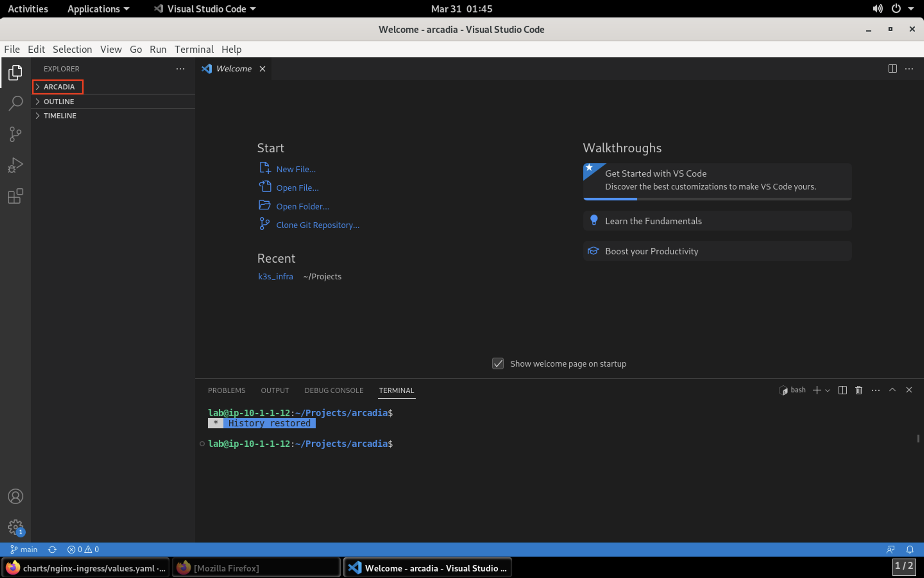Open the Run menu

pos(158,49)
